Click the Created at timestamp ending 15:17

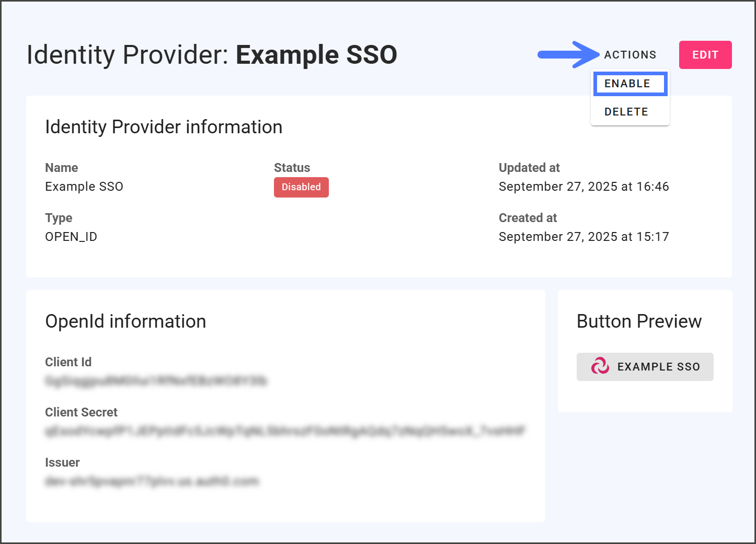(x=583, y=237)
